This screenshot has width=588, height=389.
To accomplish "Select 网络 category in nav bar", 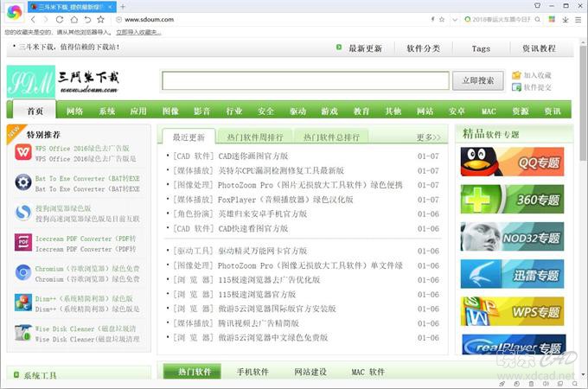I will (x=74, y=112).
